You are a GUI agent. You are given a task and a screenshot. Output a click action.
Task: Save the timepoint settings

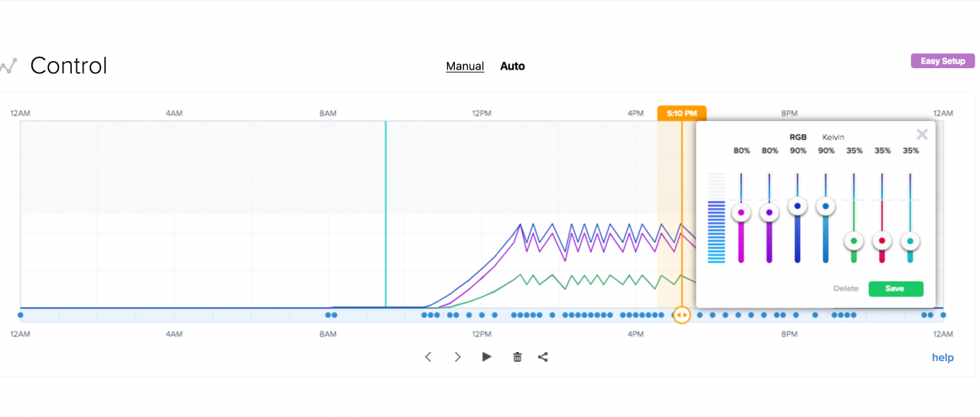tap(895, 288)
